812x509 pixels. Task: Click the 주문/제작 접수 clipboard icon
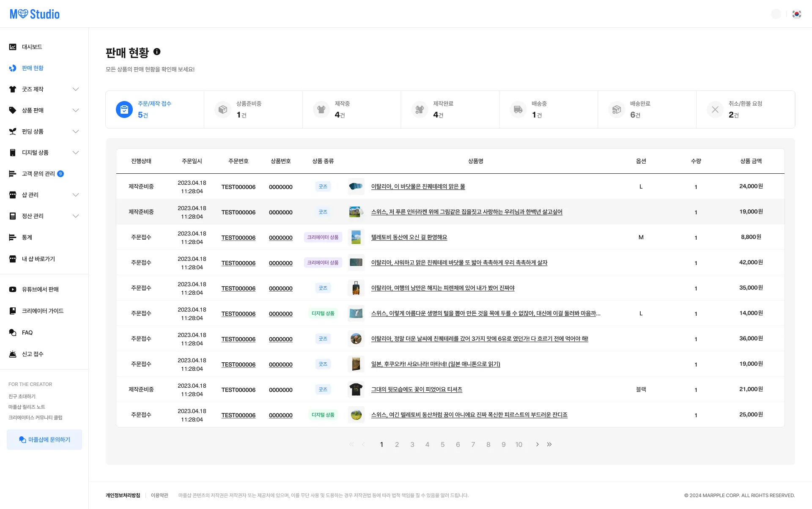click(124, 109)
